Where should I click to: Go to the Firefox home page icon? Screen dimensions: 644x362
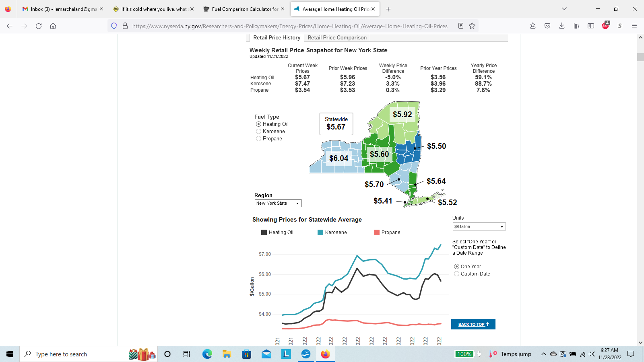point(53,26)
